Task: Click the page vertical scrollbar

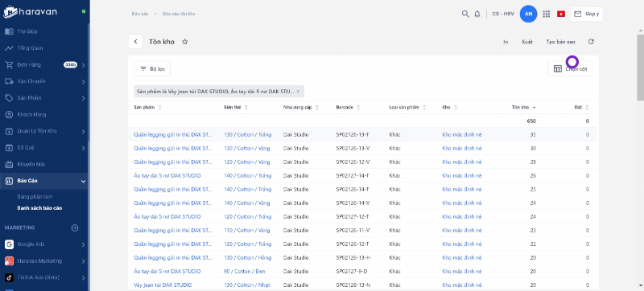Action: [x=640, y=66]
